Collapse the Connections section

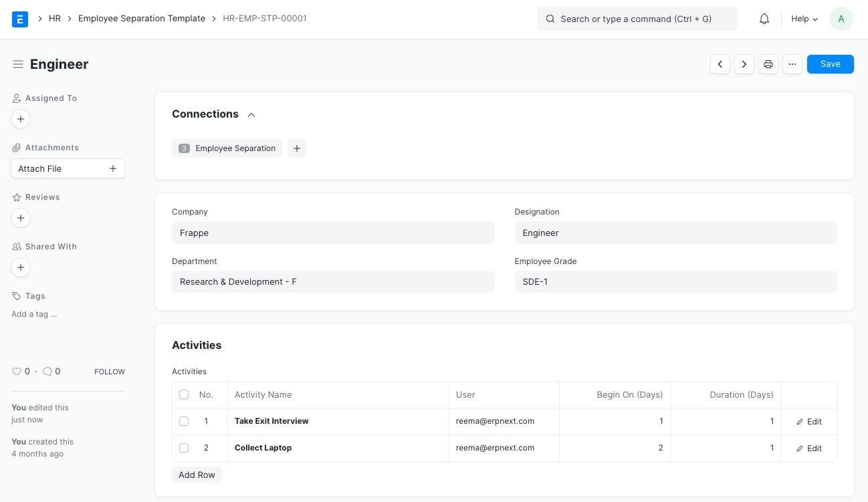251,115
